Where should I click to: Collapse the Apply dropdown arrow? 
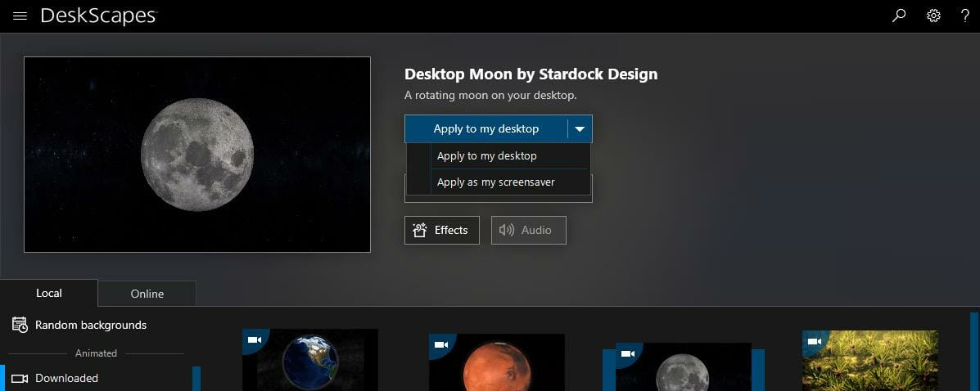[580, 128]
